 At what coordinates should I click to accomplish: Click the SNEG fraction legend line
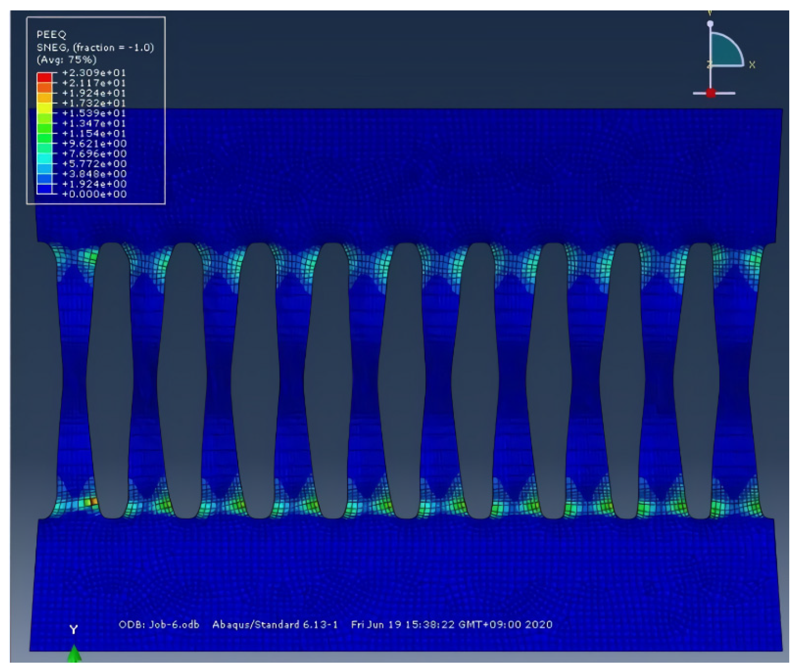coord(95,47)
